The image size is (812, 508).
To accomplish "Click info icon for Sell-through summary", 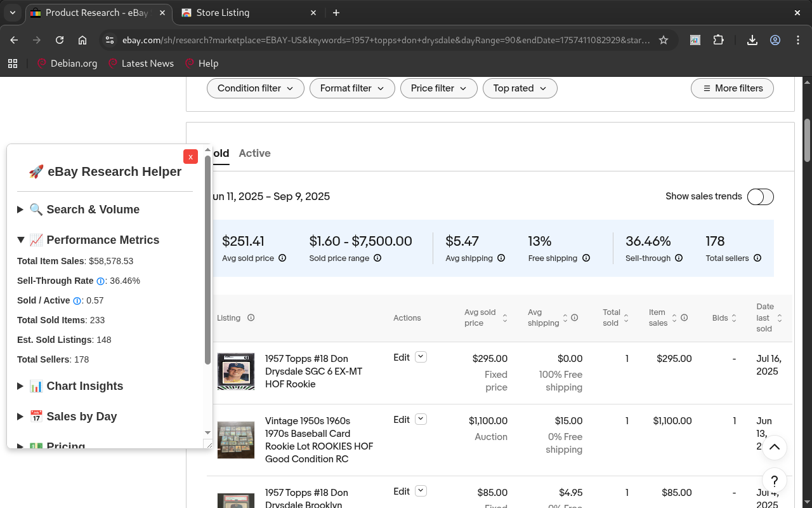I will click(679, 258).
